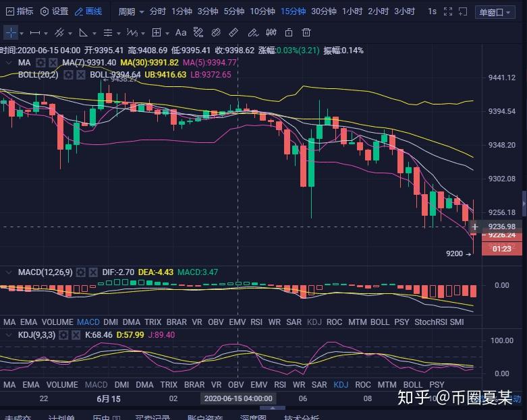Select the horizontal line segment tool
This screenshot has width=527, height=420.
(x=35, y=32)
